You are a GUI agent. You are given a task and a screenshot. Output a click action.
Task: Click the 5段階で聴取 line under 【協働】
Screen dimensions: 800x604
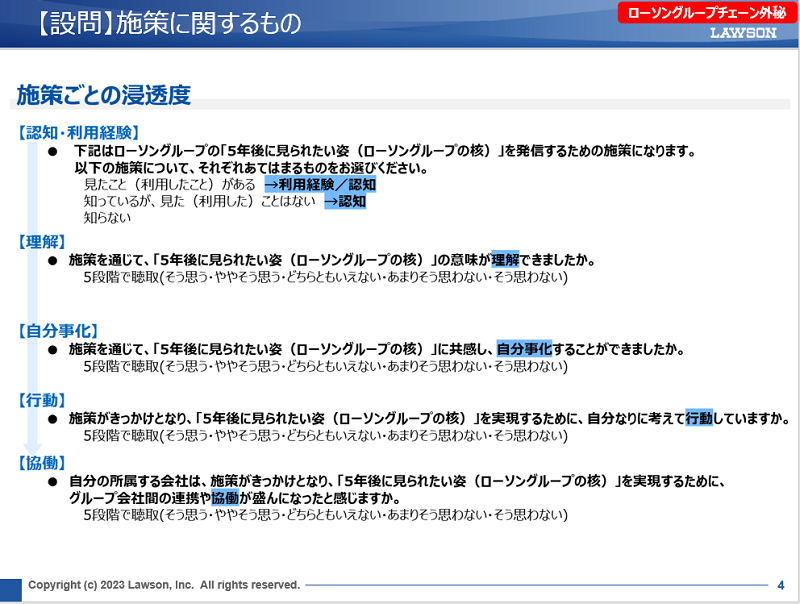326,514
